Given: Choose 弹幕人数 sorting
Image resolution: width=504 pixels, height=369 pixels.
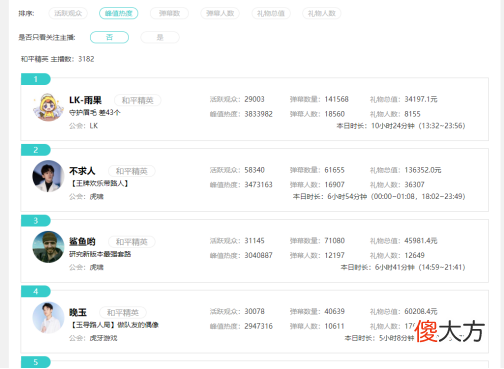Looking at the screenshot, I should [x=220, y=13].
